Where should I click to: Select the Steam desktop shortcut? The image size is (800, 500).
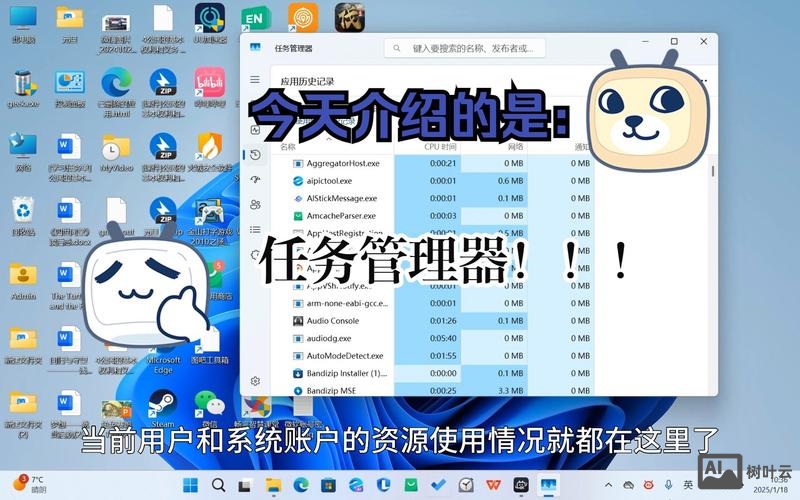tap(163, 409)
